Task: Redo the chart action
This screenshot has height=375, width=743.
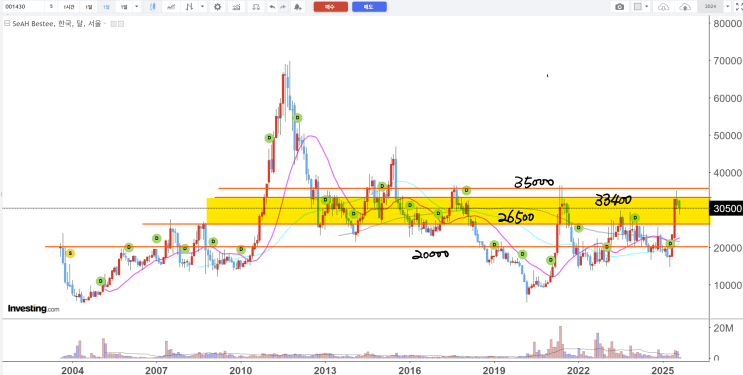Action: coord(283,7)
